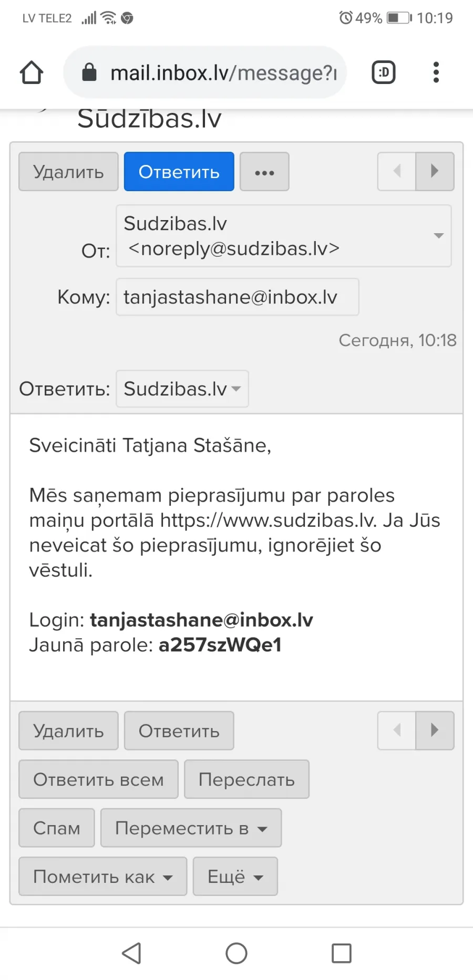The image size is (473, 980).
Task: Open the tab switcher icon
Action: (x=384, y=72)
